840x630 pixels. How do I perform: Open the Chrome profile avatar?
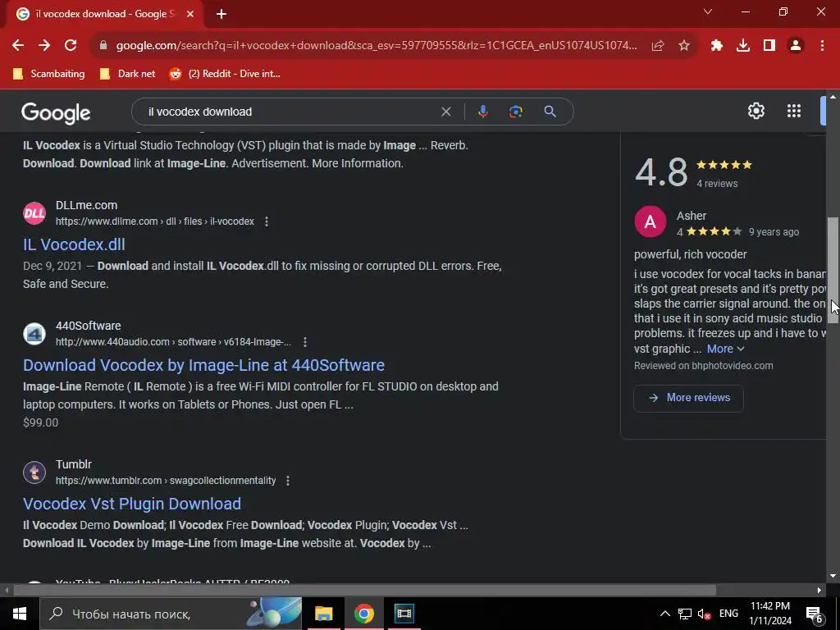click(796, 46)
